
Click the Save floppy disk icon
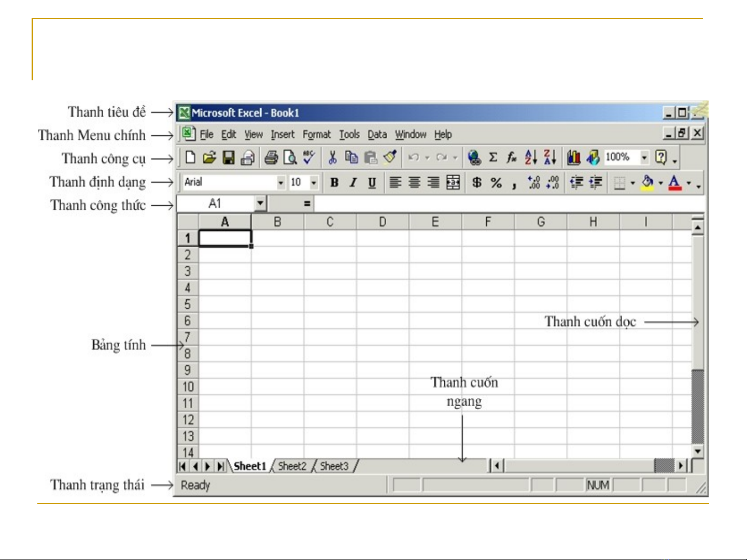pyautogui.click(x=229, y=157)
